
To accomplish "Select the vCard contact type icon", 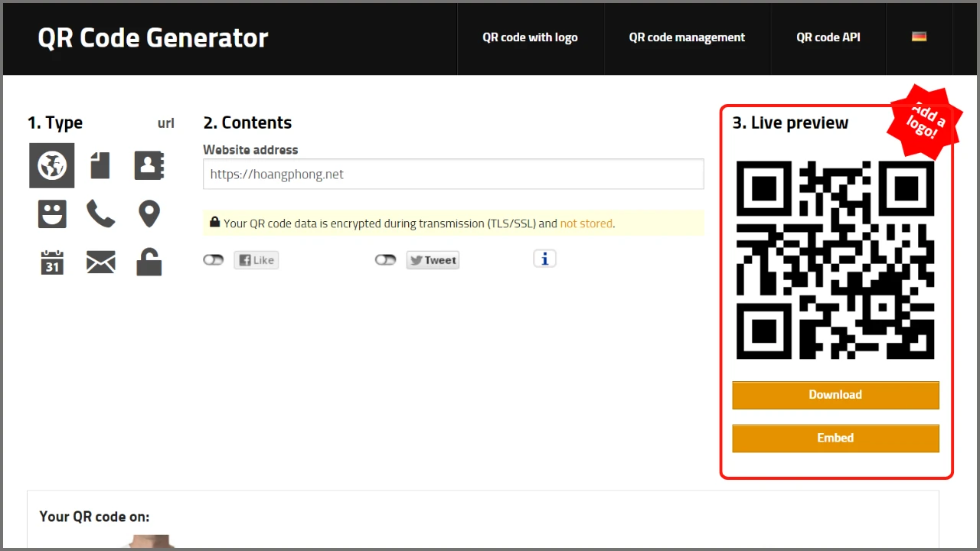I will (x=149, y=165).
